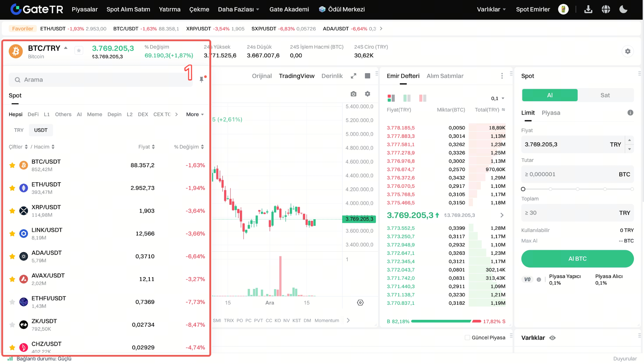Viewport: 644px width, 364px height.
Task: Expand the Varlıklar menu in header
Action: pyautogui.click(x=491, y=9)
